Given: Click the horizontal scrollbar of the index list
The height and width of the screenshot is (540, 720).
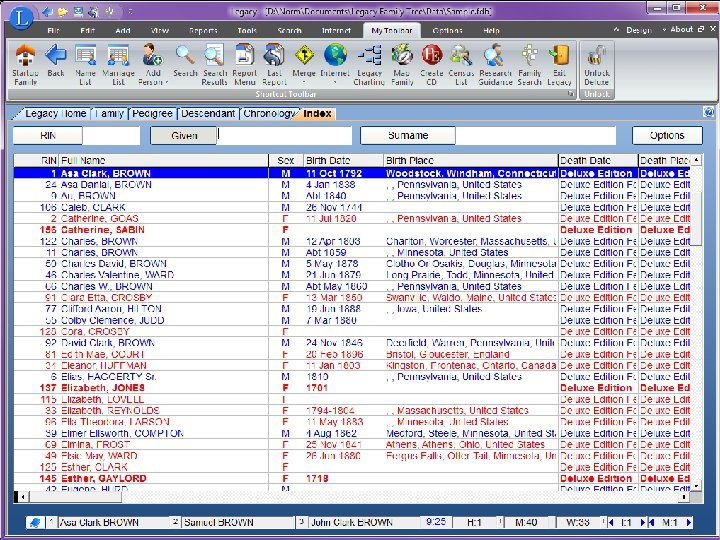Looking at the screenshot, I should (x=353, y=496).
